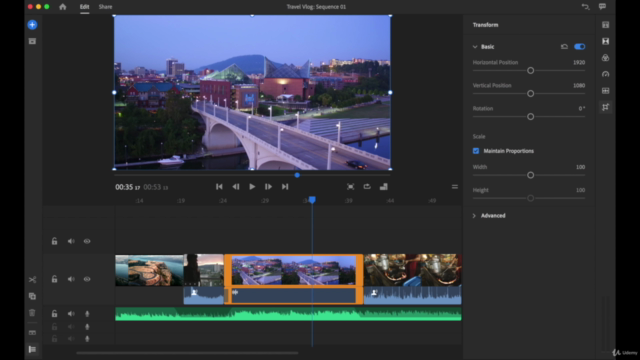
Task: Select the green music audio clip
Action: point(288,314)
